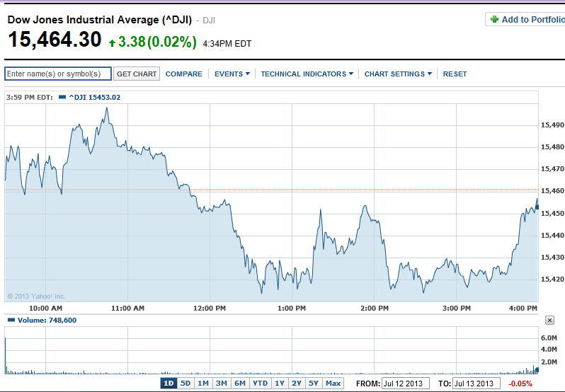This screenshot has width=565, height=392.
Task: Select the YTD range option
Action: pos(260,384)
